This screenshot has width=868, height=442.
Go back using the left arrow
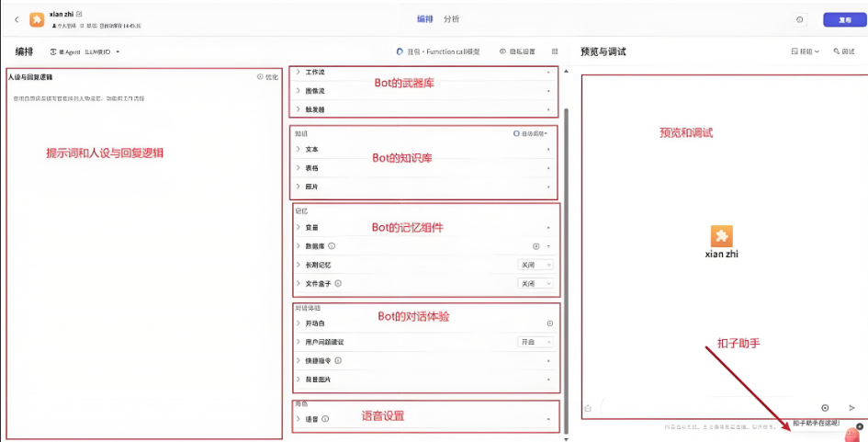click(x=17, y=19)
